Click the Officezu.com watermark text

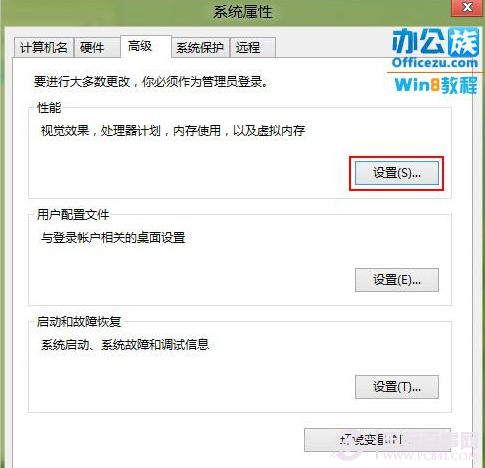pyautogui.click(x=435, y=63)
